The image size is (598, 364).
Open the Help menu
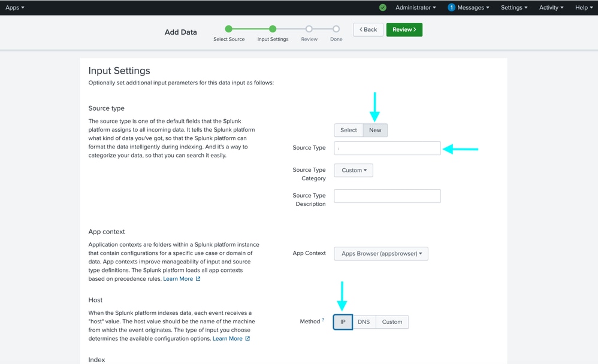(584, 8)
